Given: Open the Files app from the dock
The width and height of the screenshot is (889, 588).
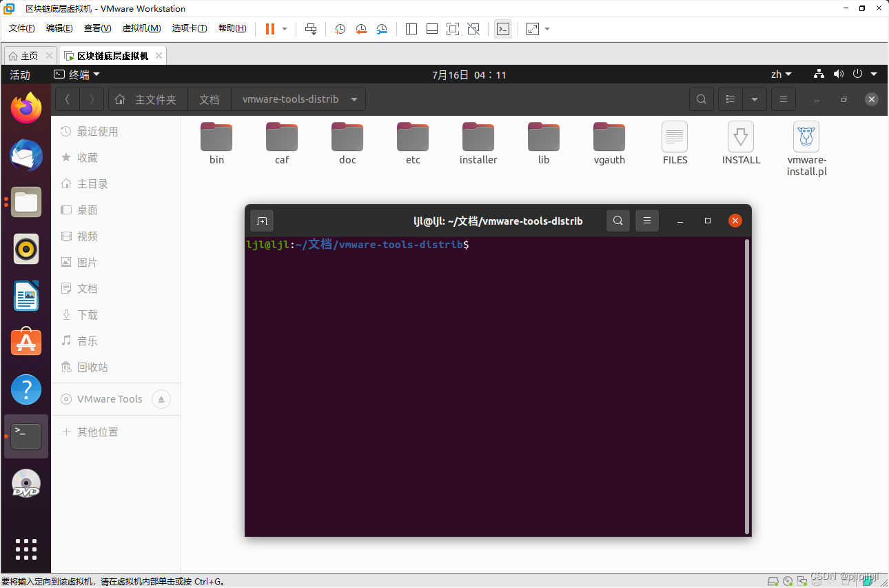Looking at the screenshot, I should tap(26, 202).
